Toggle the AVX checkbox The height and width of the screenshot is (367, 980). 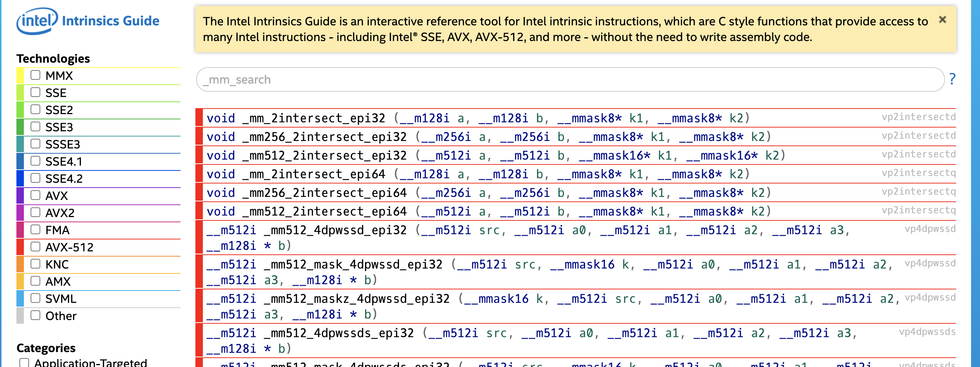click(x=35, y=195)
